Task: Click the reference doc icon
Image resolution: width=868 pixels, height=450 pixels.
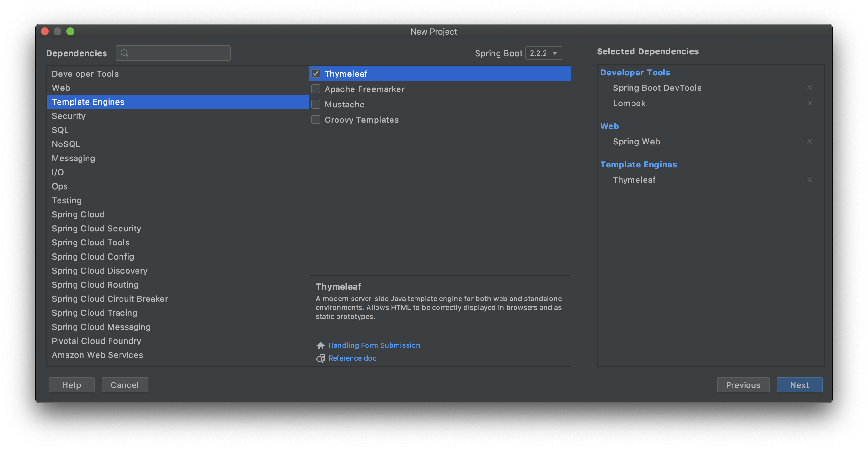Action: coord(321,358)
